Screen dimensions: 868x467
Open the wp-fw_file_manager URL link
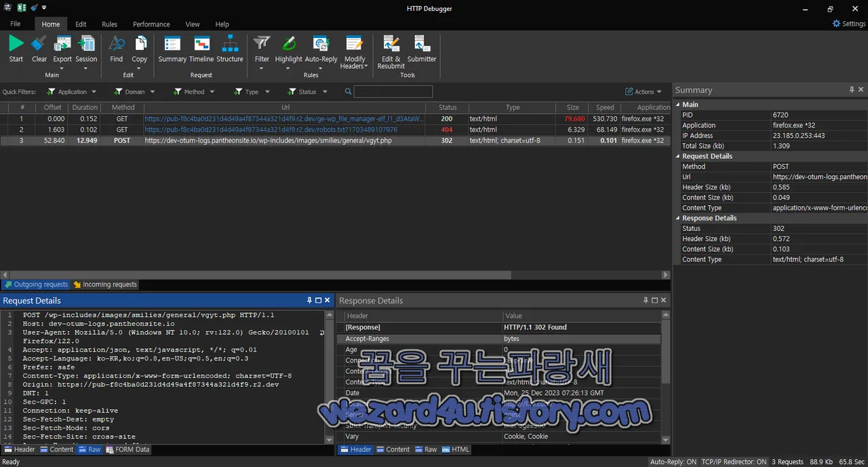pos(283,119)
